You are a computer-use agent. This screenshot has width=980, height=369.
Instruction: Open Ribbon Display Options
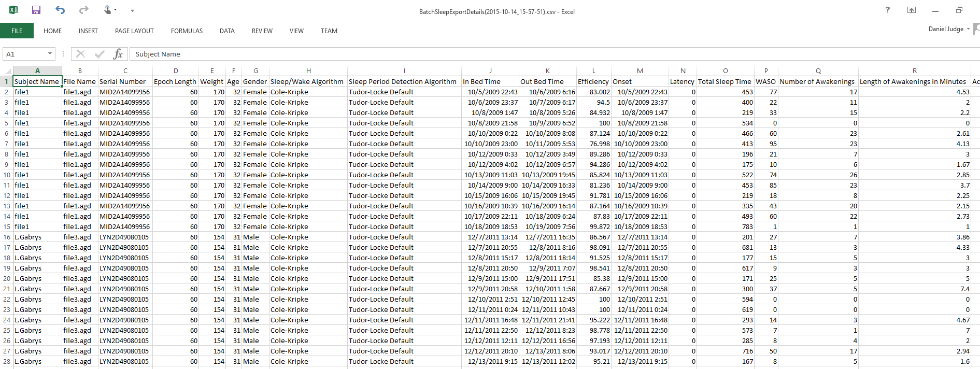pos(911,10)
